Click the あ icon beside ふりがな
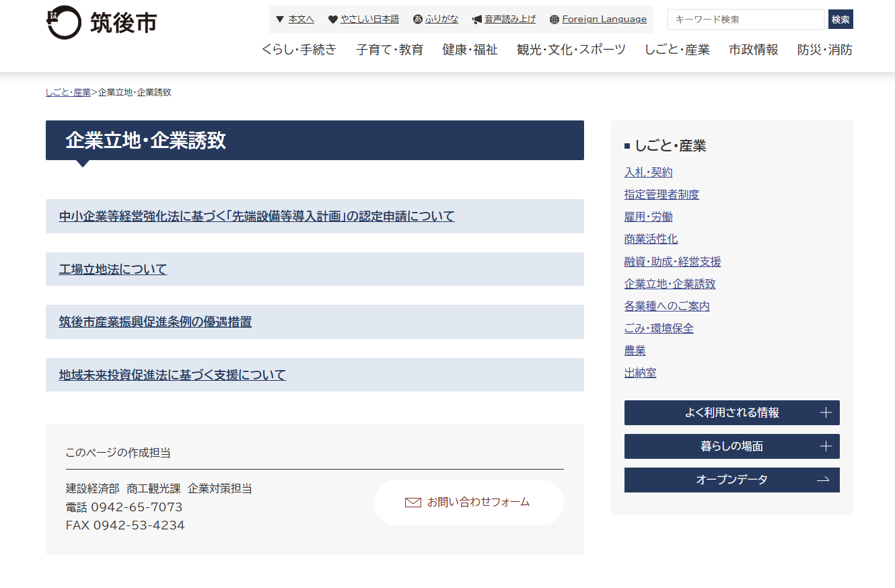Screen dimensions: 895x588 tap(418, 20)
